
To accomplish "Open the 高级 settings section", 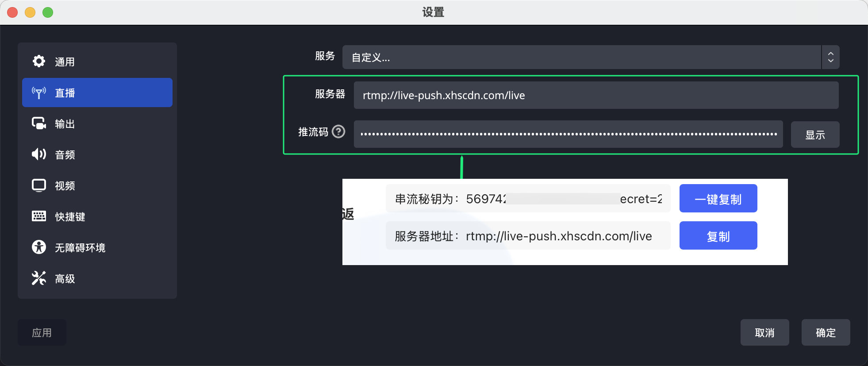I will tap(65, 278).
